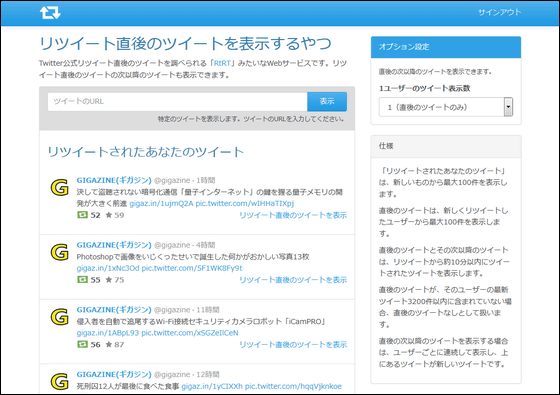Open the pic.twitter.com/xSGZeIlCeN link
The image size is (560, 395).
tap(190, 333)
